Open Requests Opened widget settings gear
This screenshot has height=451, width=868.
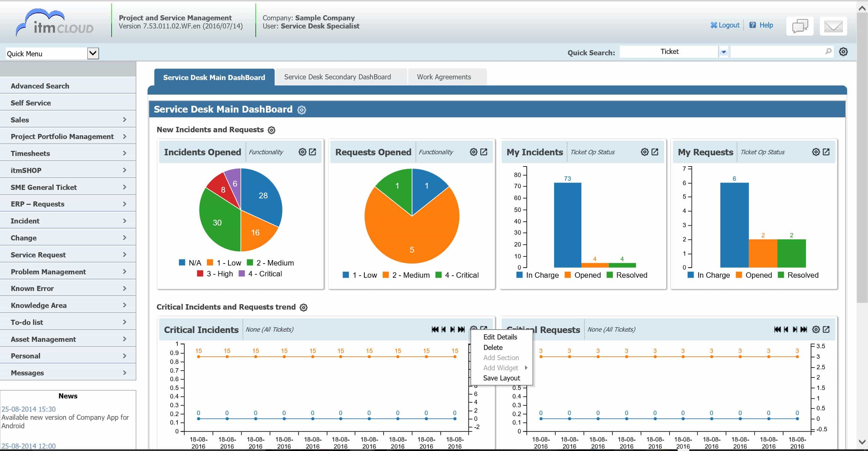pos(474,152)
